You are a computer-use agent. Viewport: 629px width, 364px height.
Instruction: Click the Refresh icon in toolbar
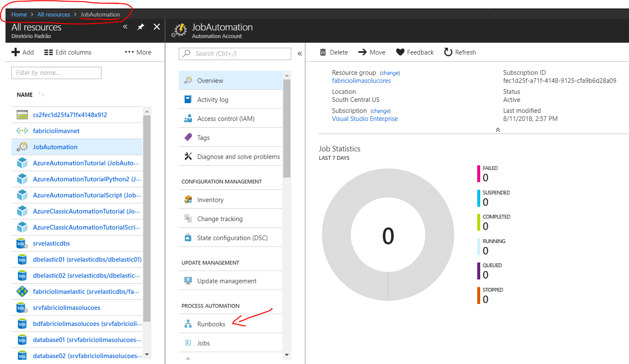pyautogui.click(x=448, y=52)
